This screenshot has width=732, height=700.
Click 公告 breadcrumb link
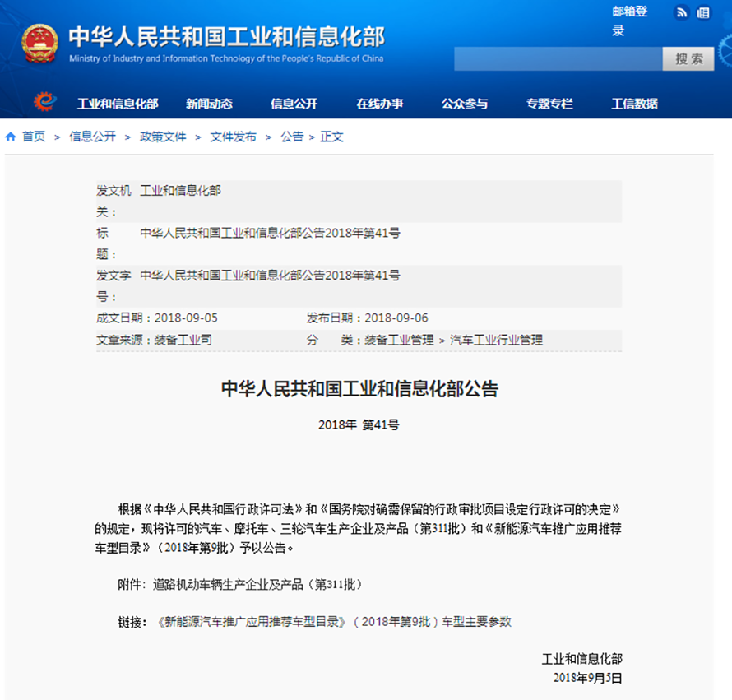[x=292, y=137]
